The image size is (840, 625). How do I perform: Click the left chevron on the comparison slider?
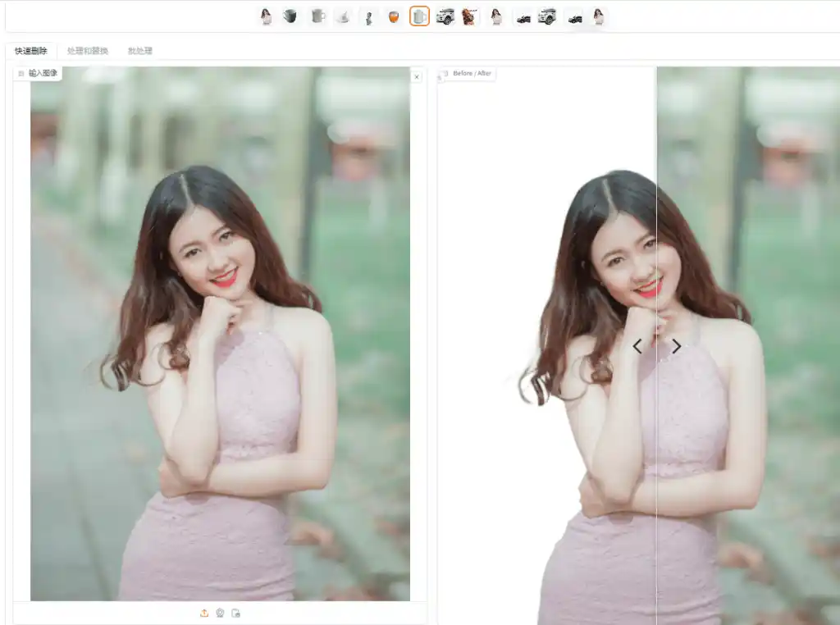[x=637, y=346]
